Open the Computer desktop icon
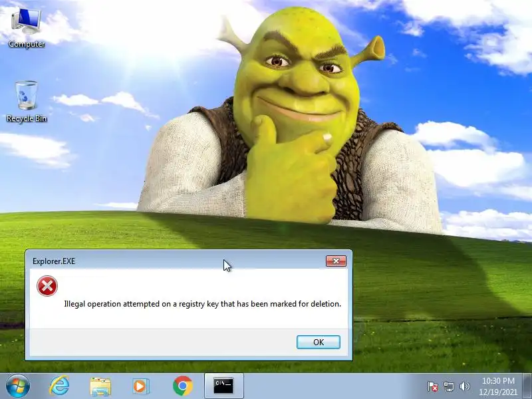Image resolution: width=532 pixels, height=399 pixels. click(27, 28)
